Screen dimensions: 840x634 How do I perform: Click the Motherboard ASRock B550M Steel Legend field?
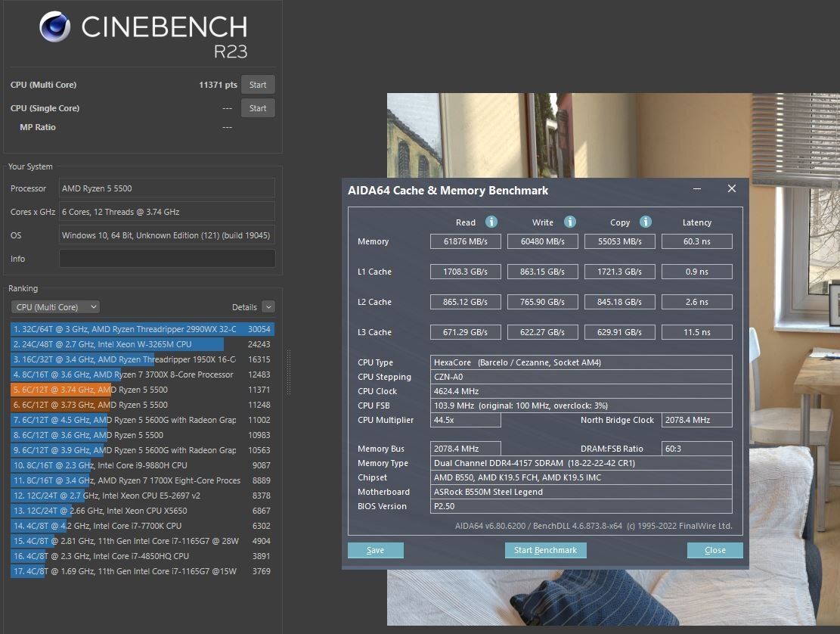click(581, 492)
